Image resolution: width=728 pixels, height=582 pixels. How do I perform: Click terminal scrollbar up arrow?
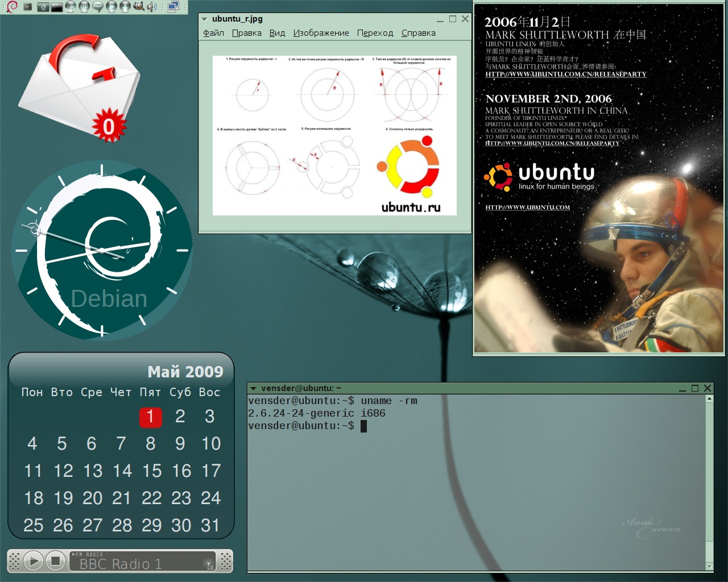[709, 398]
